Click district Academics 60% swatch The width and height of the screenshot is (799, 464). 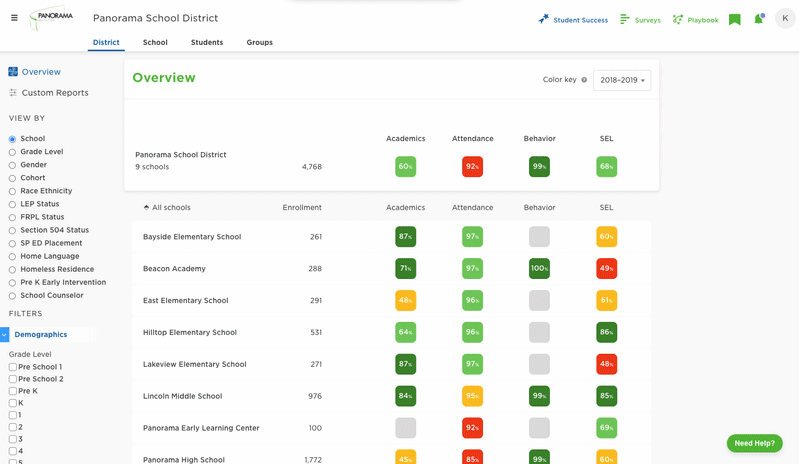(406, 167)
